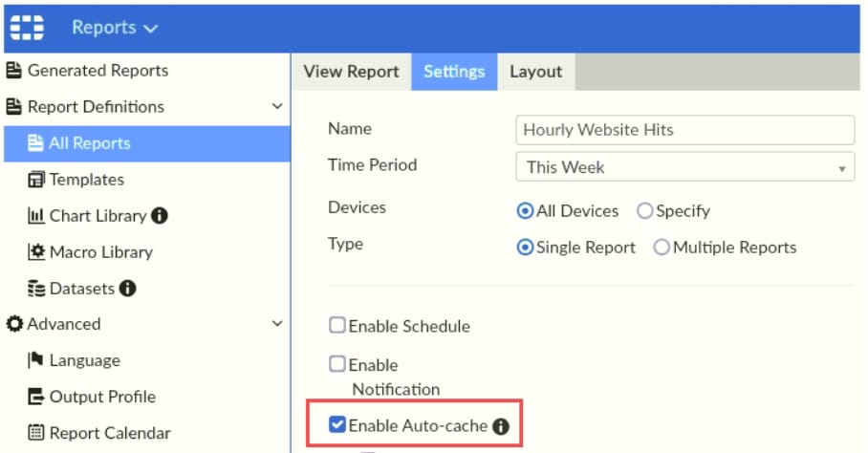
Task: Open the Reports module dropdown menu
Action: [115, 27]
